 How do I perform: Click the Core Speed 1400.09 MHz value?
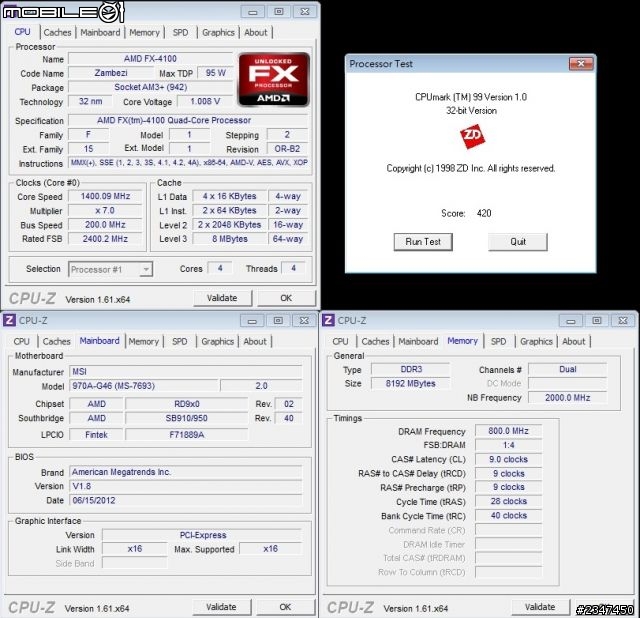pyautogui.click(x=105, y=196)
